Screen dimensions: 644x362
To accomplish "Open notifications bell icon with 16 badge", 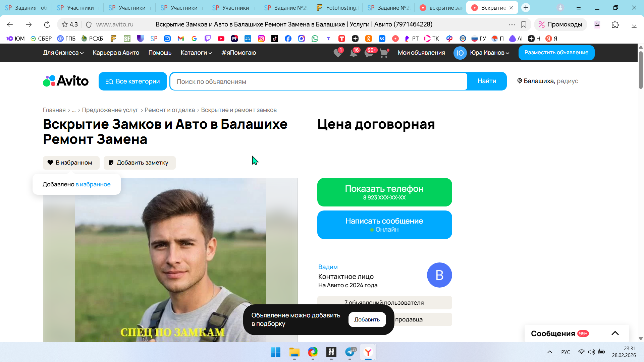I will (353, 53).
